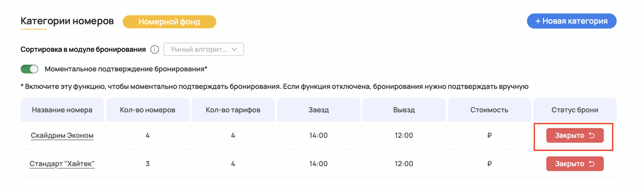Click undo arrow icon in Стандарт "Хайтек" row
The width and height of the screenshot is (644, 186).
click(x=592, y=164)
